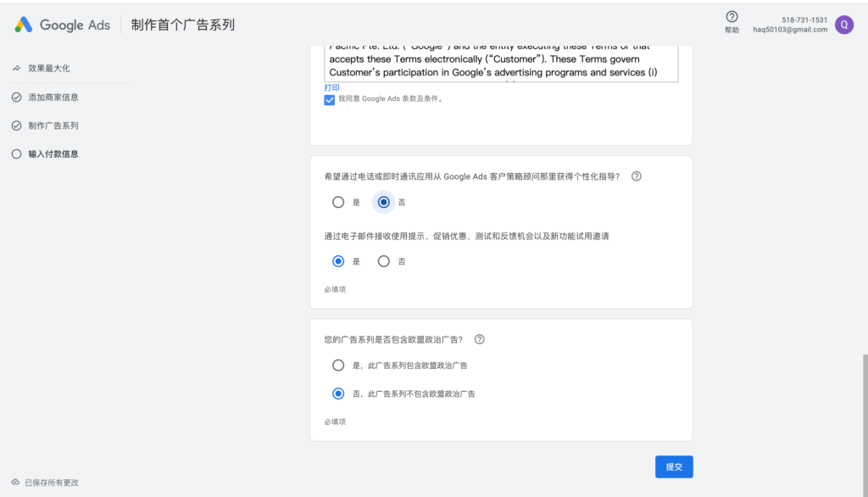Select 否 for personalized phone guidance
868x497 pixels.
click(384, 202)
